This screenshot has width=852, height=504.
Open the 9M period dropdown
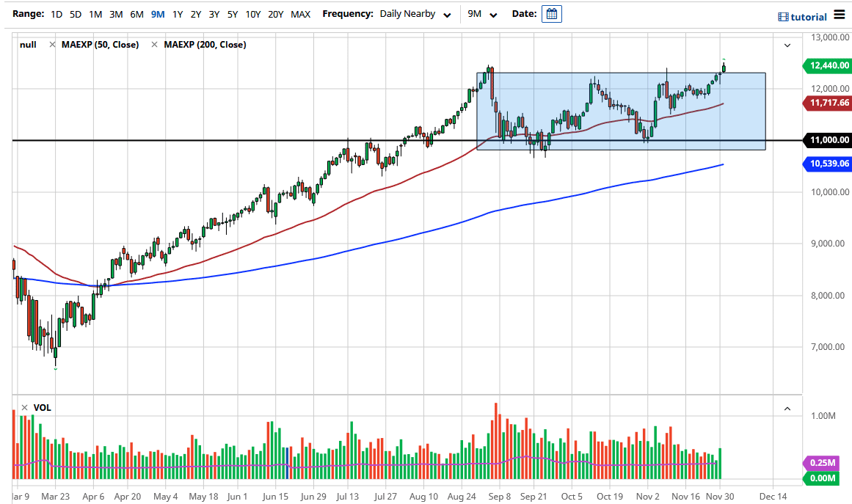point(484,13)
